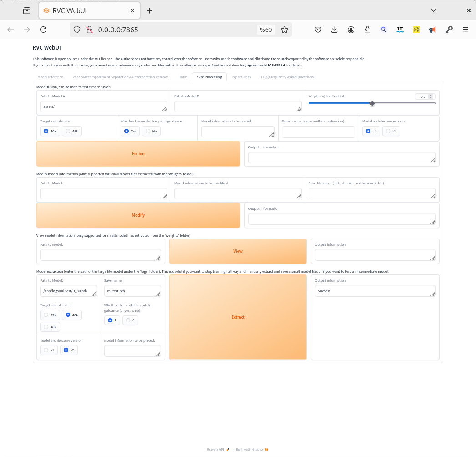Select 48k fusion target sample rate

71,131
